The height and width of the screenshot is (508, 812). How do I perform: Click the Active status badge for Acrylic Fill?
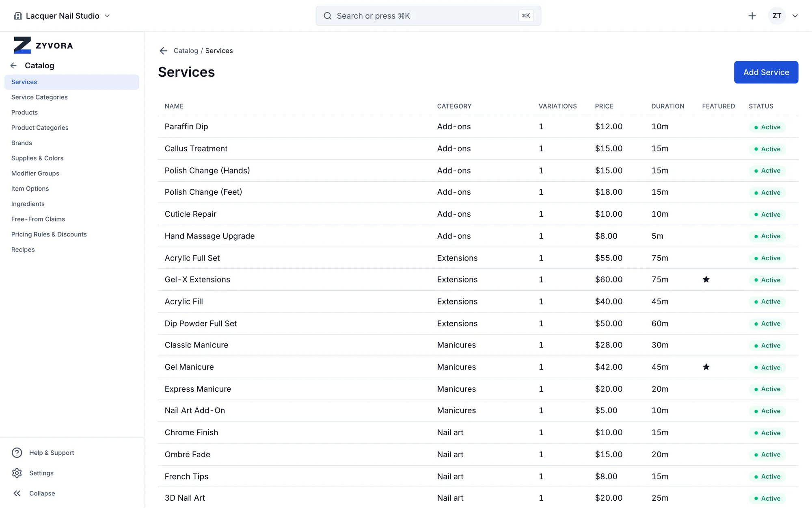pyautogui.click(x=767, y=302)
